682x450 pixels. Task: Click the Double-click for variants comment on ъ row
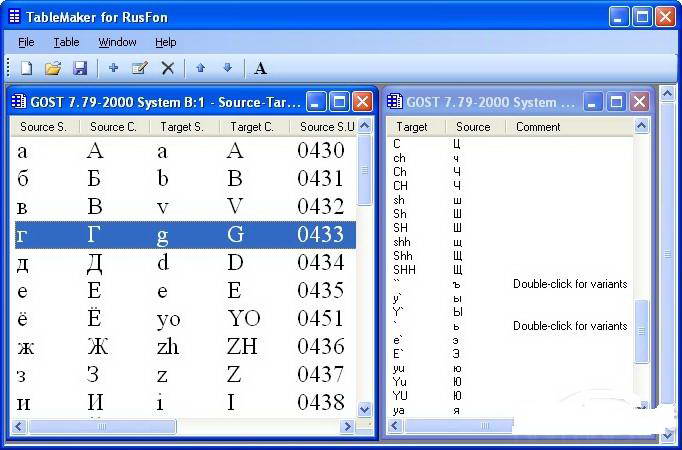[570, 284]
